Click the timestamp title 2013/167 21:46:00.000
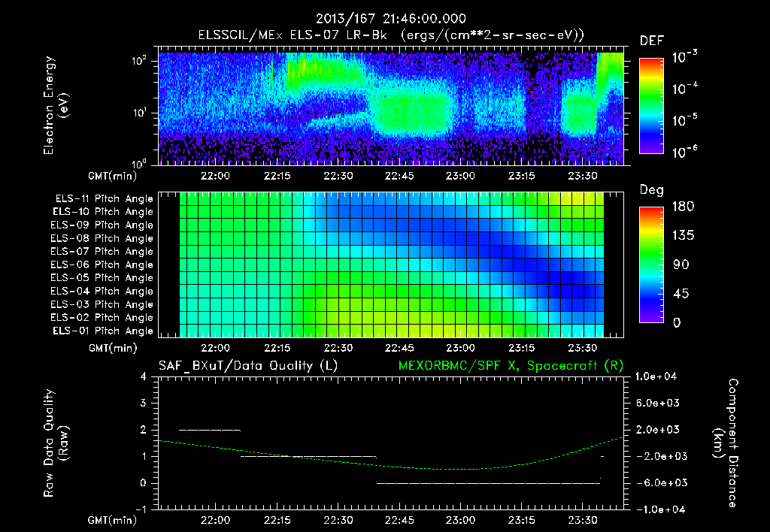Screen dimensions: 770x532 coord(390,19)
